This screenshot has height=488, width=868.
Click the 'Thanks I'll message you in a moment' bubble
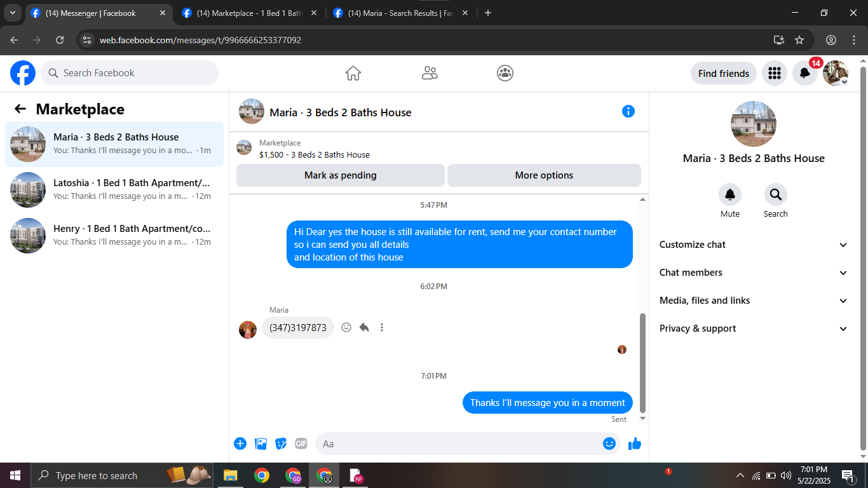(548, 403)
